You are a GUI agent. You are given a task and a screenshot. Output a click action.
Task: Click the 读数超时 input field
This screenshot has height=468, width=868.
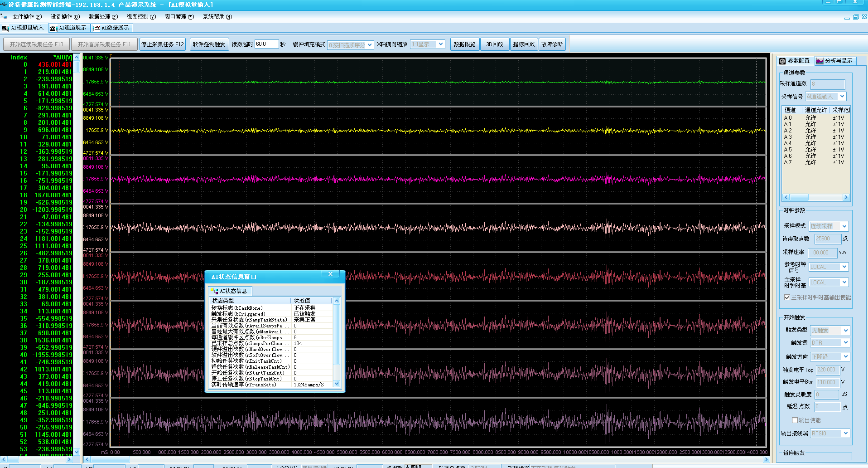pos(266,44)
